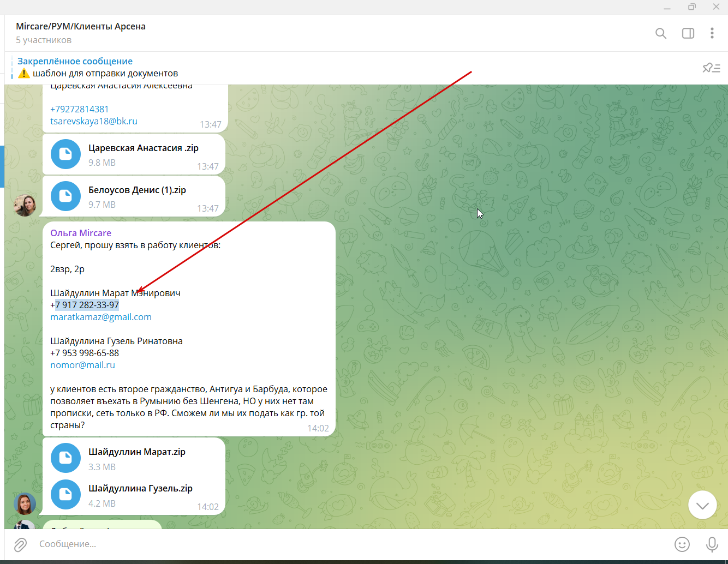
Task: Focus the Сообщение message input field
Action: coord(349,544)
